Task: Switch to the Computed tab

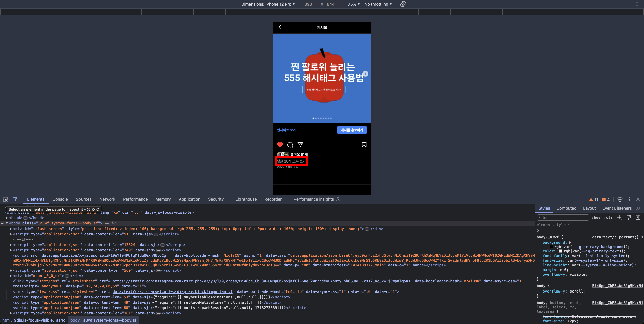Action: (566, 208)
